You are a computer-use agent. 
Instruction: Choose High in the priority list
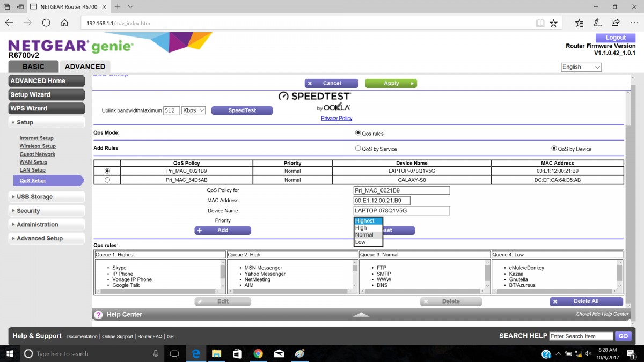pyautogui.click(x=361, y=228)
